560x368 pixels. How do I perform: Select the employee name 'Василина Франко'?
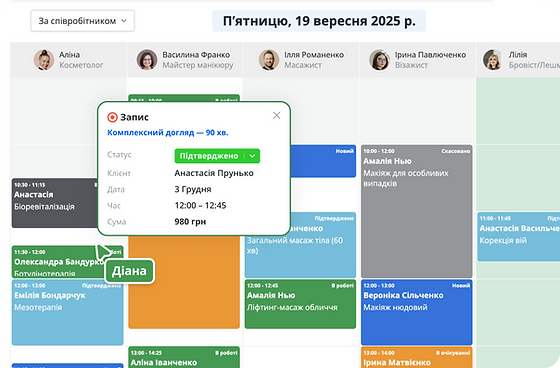click(x=196, y=55)
